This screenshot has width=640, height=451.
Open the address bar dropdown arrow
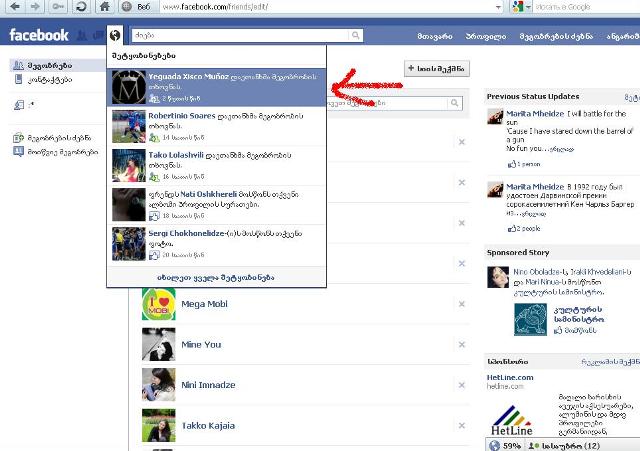click(x=498, y=7)
